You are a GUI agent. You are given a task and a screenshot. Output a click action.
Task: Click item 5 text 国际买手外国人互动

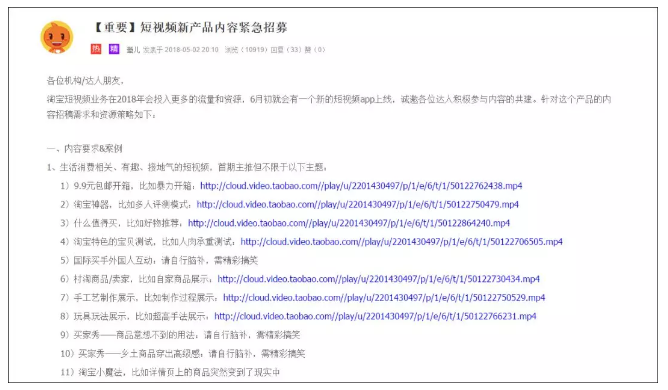[113, 260]
